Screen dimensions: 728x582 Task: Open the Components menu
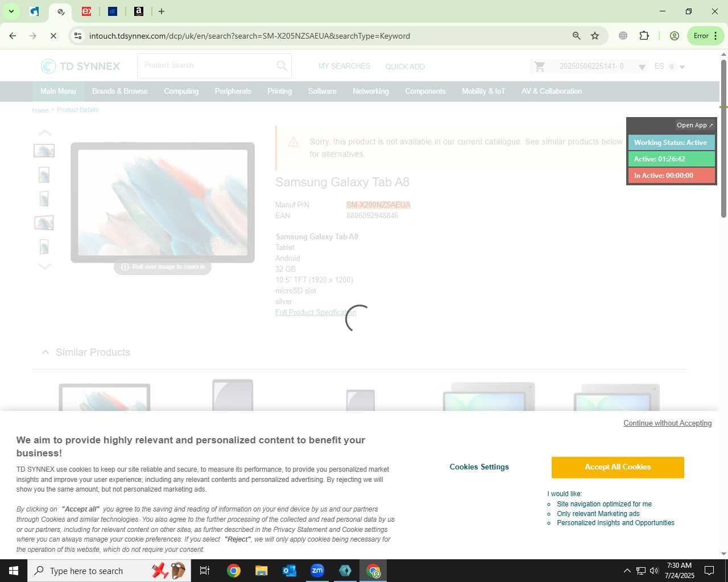coord(425,92)
